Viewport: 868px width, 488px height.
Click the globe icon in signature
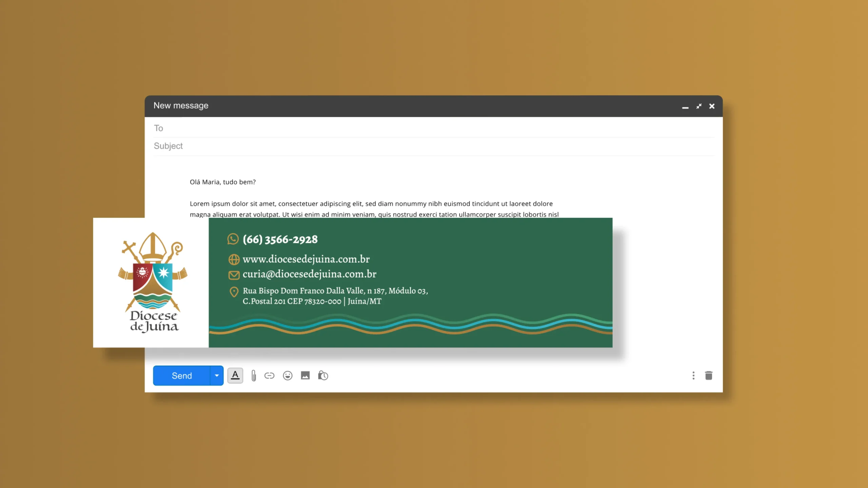234,259
